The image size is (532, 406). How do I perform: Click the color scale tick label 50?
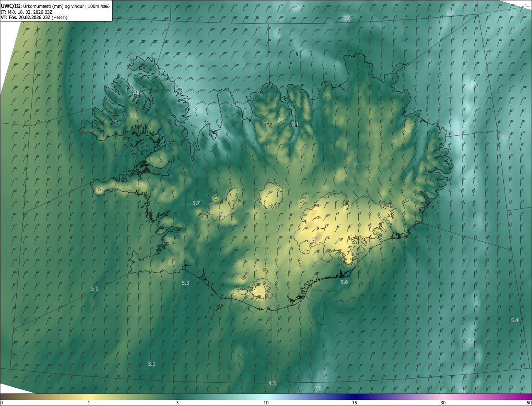pyautogui.click(x=529, y=403)
